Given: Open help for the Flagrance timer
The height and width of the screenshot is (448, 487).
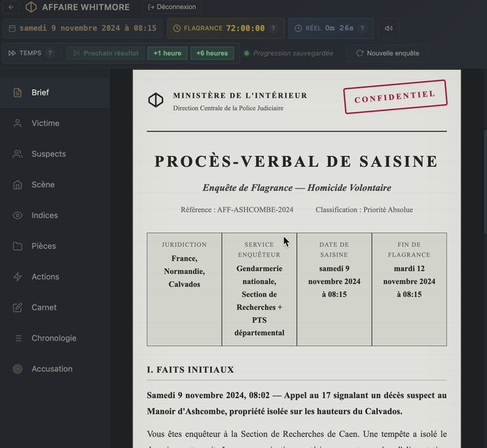Looking at the screenshot, I should point(274,29).
